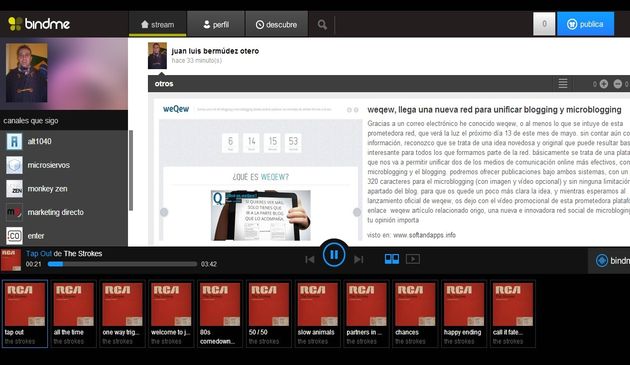Viewport: 630px width, 365px height.
Task: Play the call it fate... track tile
Action: (513, 314)
